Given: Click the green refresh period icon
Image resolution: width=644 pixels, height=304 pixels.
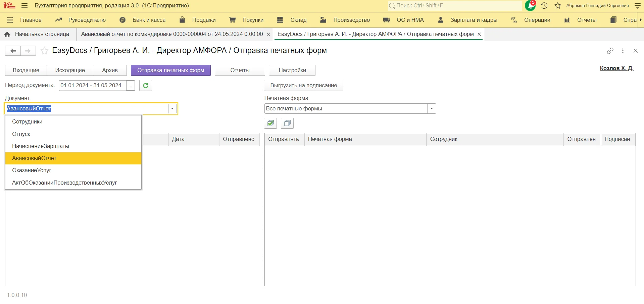Looking at the screenshot, I should point(146,86).
